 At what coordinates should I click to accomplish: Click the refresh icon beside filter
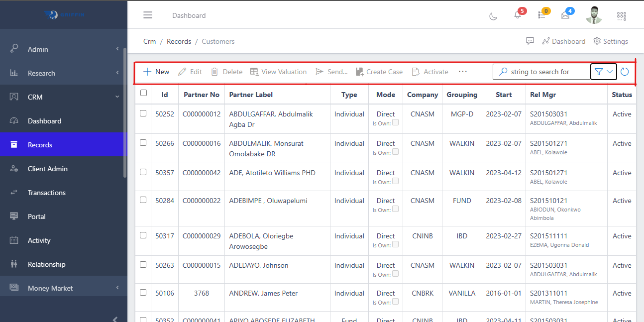click(625, 72)
